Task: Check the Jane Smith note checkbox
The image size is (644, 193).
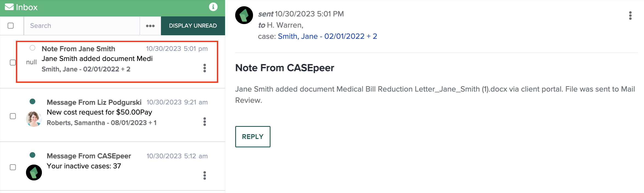Action: tap(13, 63)
